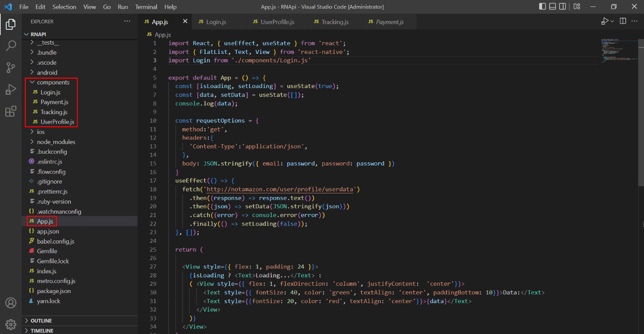Click the code minimap preview
The image size is (644, 334).
(619, 50)
